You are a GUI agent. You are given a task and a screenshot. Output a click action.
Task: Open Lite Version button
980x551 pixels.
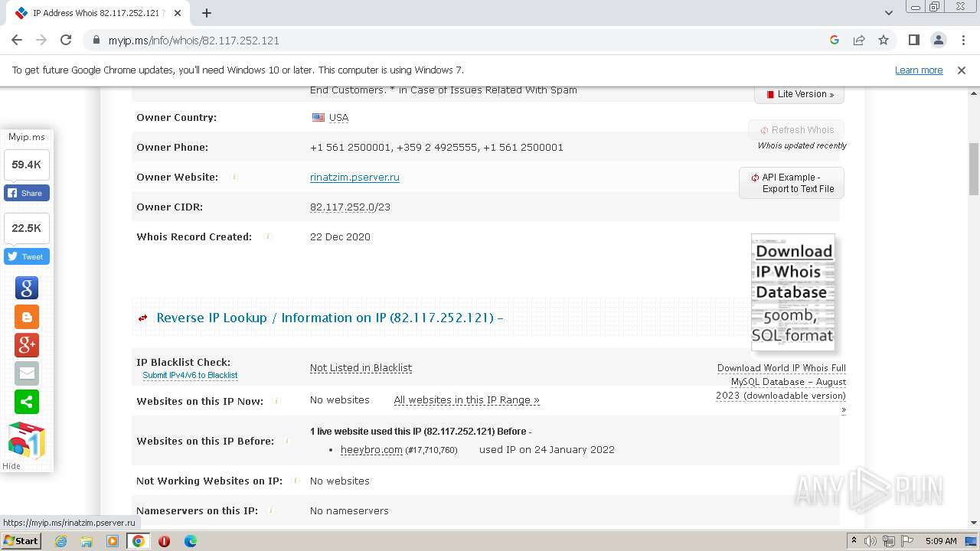[x=799, y=94]
